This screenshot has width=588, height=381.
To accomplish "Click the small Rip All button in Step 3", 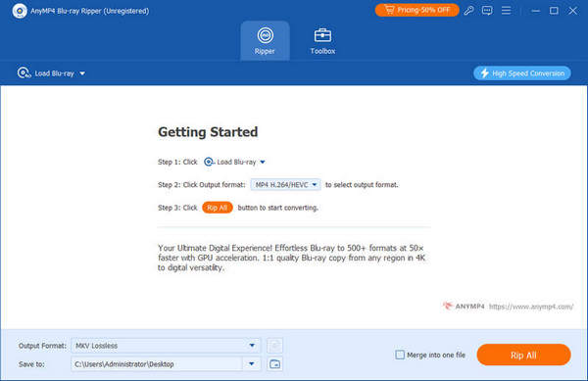I will (218, 208).
